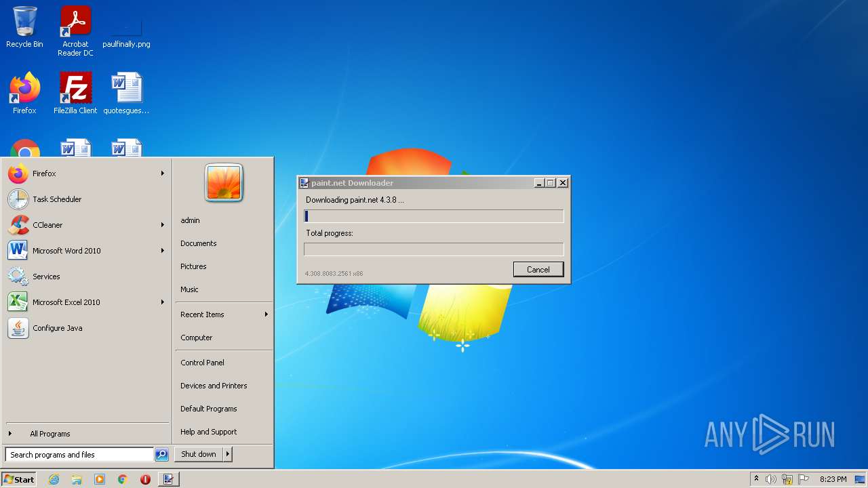
Task: Click the Show desktop tray button
Action: (x=860, y=479)
